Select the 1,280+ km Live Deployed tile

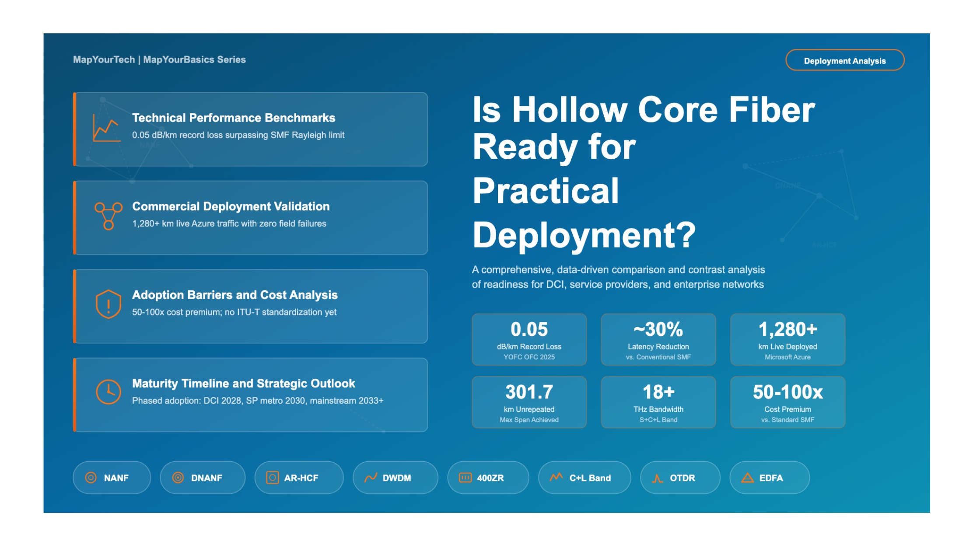(x=787, y=340)
